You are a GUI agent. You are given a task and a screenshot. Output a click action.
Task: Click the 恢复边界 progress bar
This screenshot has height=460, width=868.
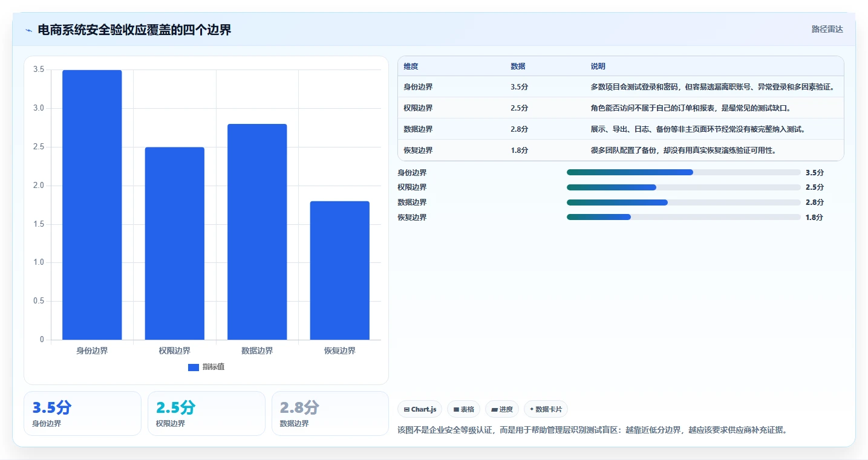[x=684, y=217]
